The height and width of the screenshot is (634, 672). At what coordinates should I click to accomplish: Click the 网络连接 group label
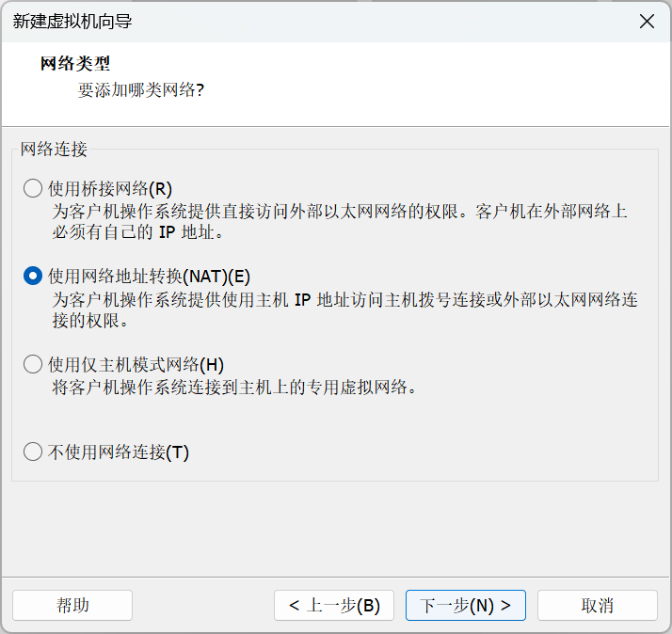tap(54, 150)
